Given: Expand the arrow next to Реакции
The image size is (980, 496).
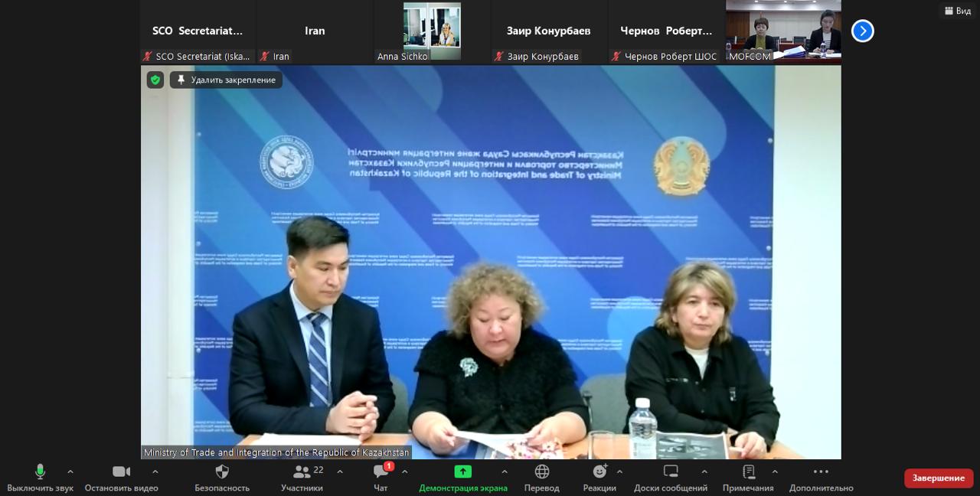Looking at the screenshot, I should tap(619, 472).
